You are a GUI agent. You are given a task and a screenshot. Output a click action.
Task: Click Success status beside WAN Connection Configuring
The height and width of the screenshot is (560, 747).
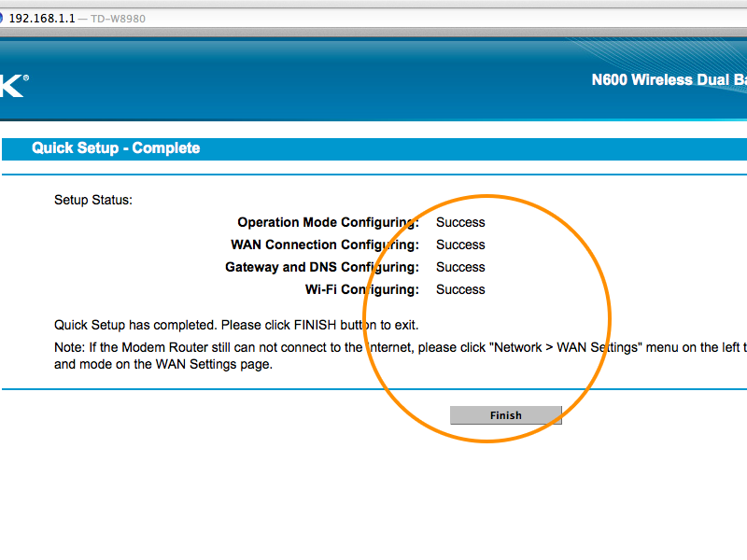point(460,245)
